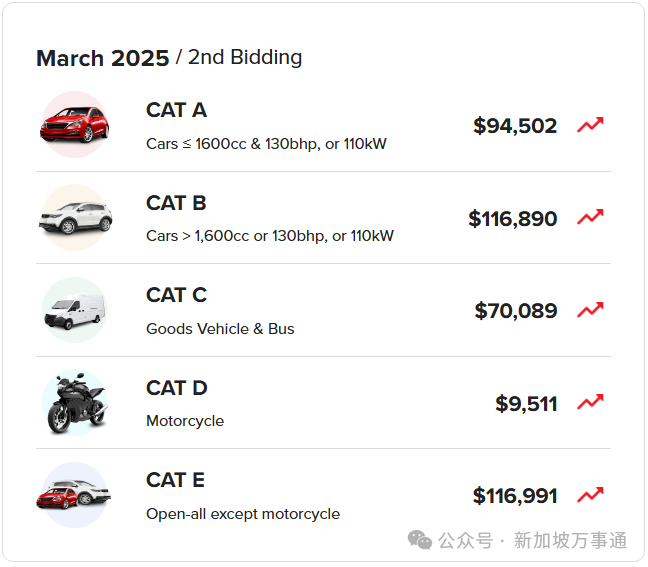The height and width of the screenshot is (567, 648).
Task: Click the two-car CAT E icon
Action: pos(74,495)
